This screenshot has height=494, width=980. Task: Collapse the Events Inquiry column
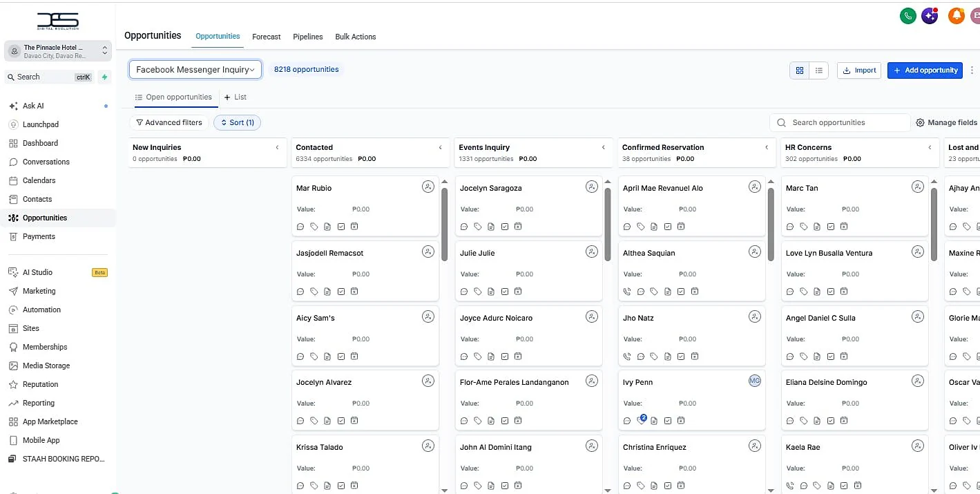(x=604, y=147)
